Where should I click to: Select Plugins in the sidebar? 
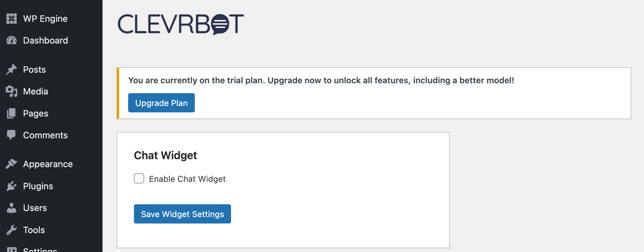[x=38, y=186]
